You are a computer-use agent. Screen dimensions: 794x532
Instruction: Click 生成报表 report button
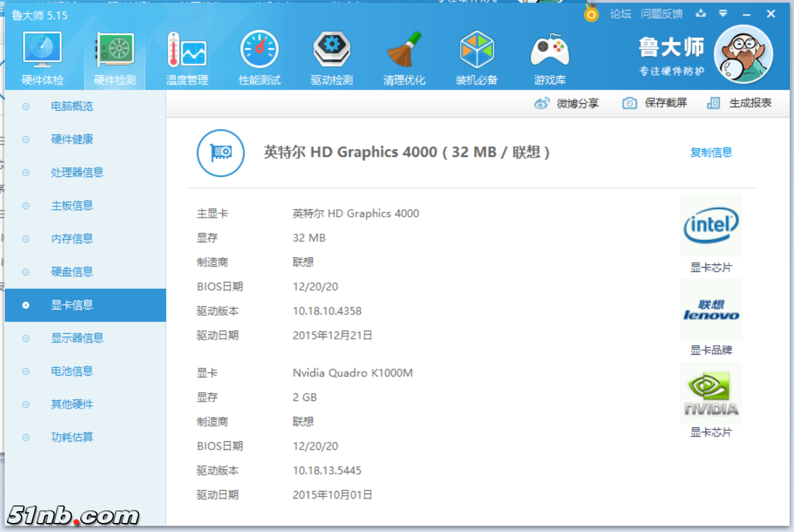pyautogui.click(x=740, y=103)
